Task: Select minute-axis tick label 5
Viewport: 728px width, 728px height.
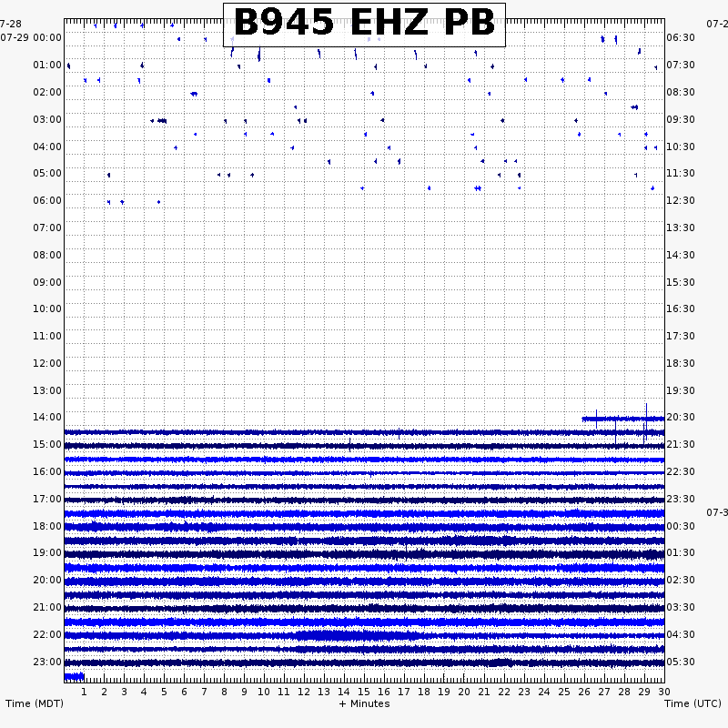Action: point(164,692)
